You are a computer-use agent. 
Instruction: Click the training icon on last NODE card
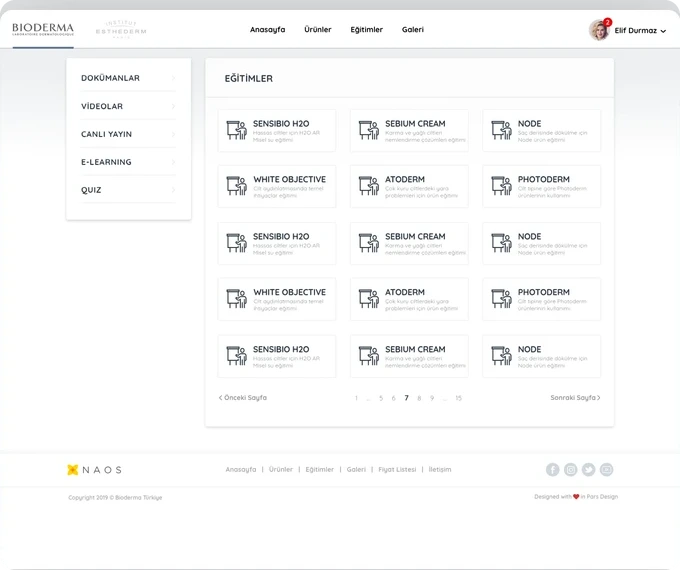coord(501,356)
